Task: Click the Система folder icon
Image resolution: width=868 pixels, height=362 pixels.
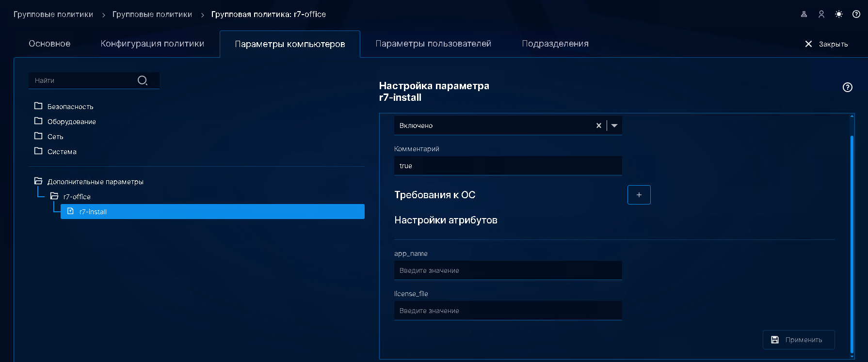Action: tap(38, 151)
